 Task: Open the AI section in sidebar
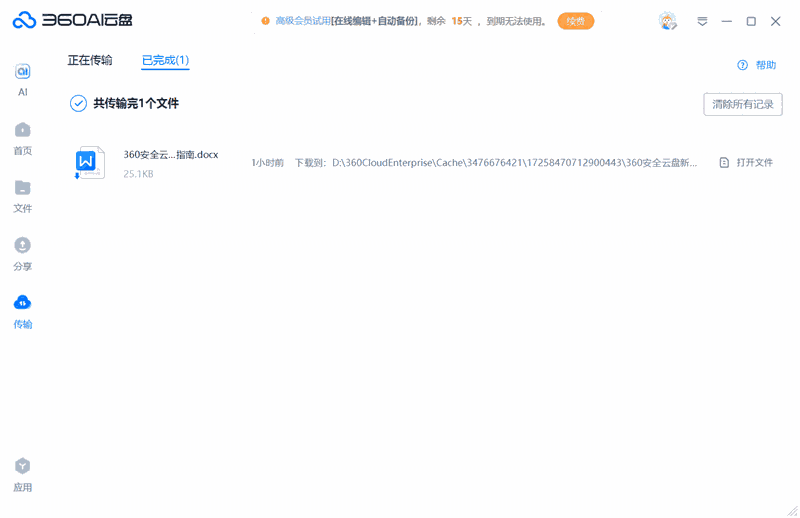point(22,80)
